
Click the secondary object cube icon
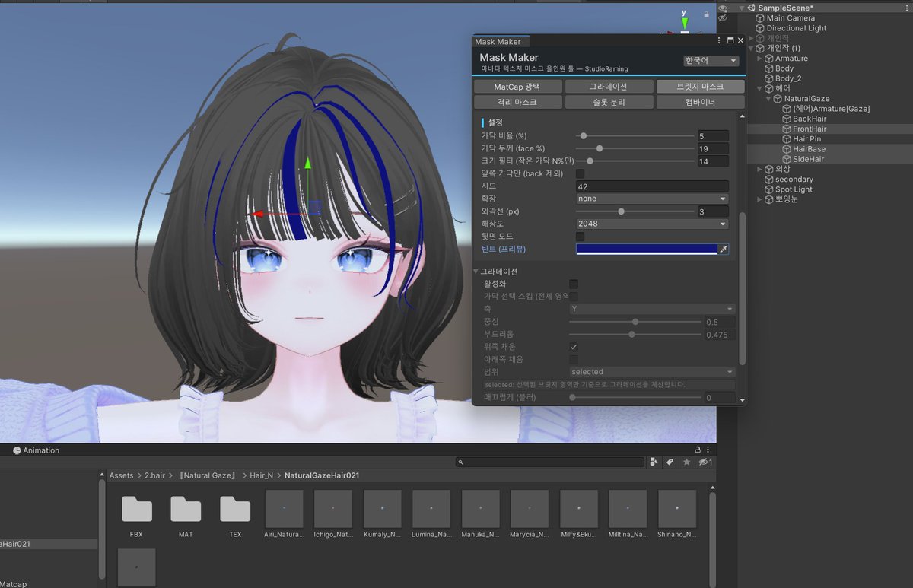(769, 180)
